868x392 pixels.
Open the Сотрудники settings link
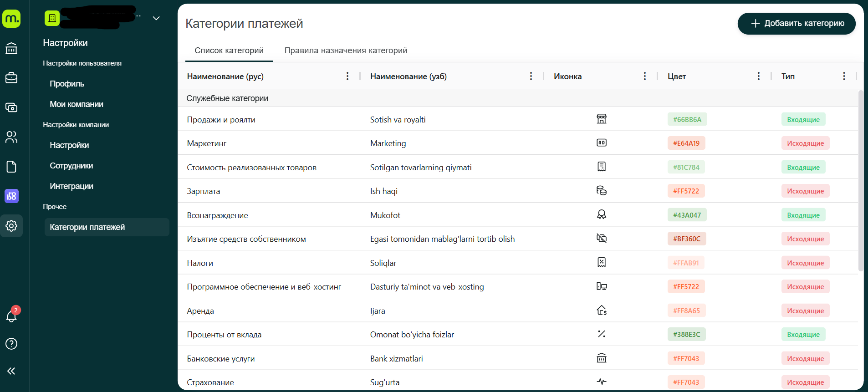[71, 166]
